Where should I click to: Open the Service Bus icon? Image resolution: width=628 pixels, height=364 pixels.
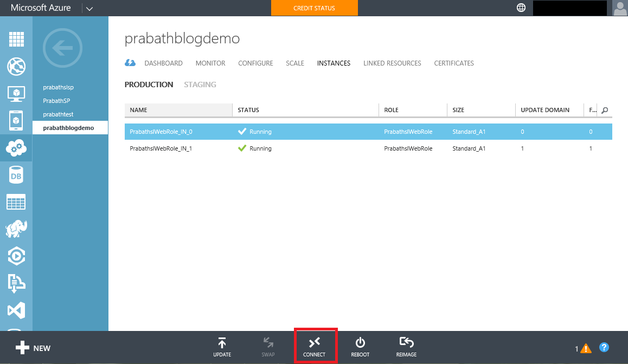coord(16,283)
